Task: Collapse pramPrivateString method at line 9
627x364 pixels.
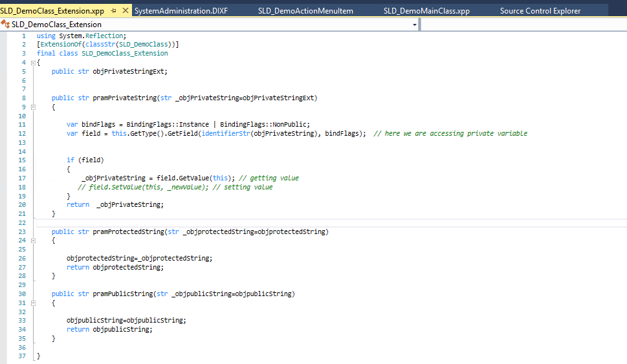Action: pos(33,107)
